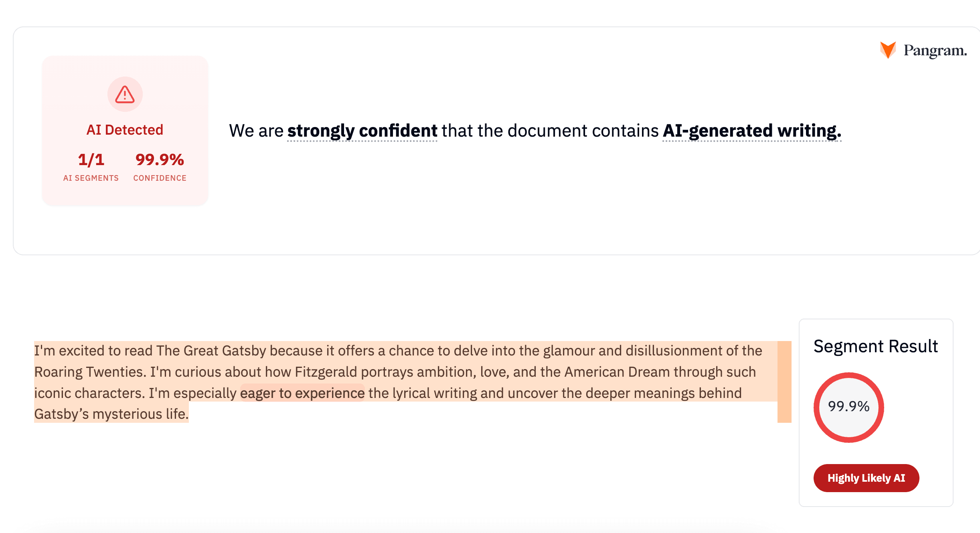
Task: Click the "AI SEGMENTS" label
Action: (x=91, y=178)
